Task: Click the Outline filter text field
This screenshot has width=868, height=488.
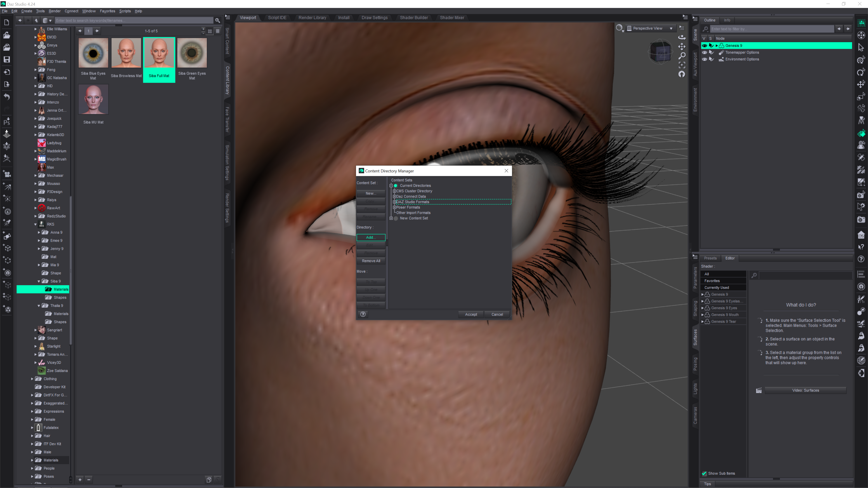Action: pos(772,29)
